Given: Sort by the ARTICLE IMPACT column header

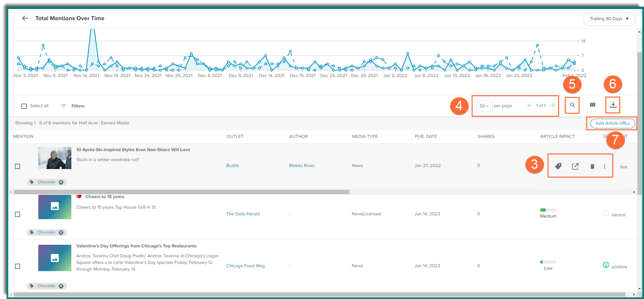Looking at the screenshot, I should [x=557, y=137].
